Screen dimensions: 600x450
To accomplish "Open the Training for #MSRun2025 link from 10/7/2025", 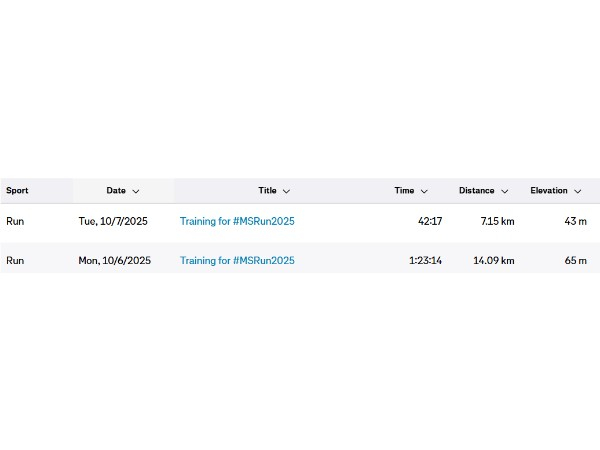I will point(237,221).
